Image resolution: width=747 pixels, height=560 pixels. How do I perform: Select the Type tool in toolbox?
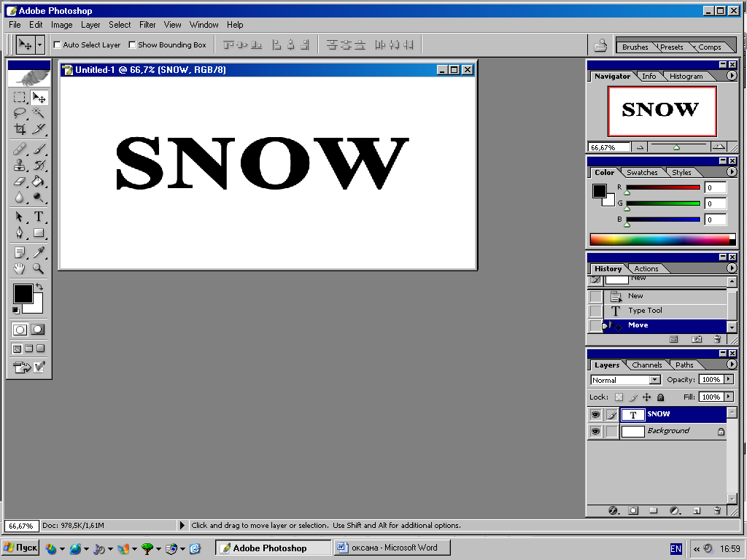pyautogui.click(x=38, y=217)
